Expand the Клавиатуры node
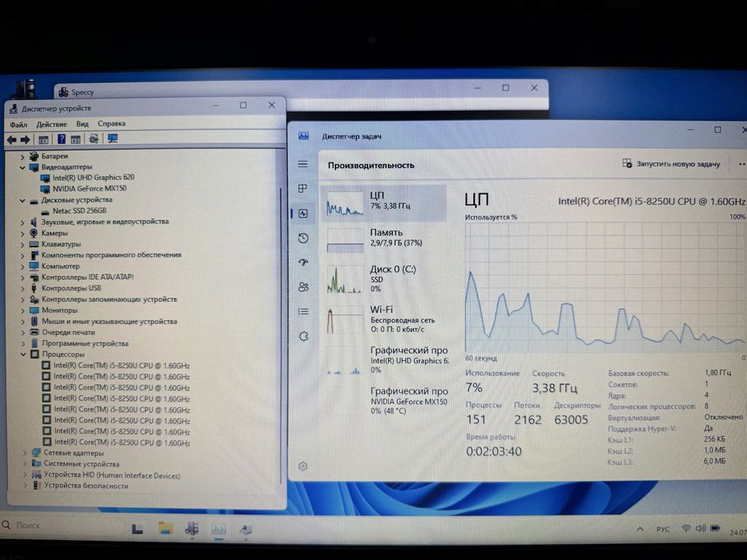The image size is (747, 560). click(22, 244)
